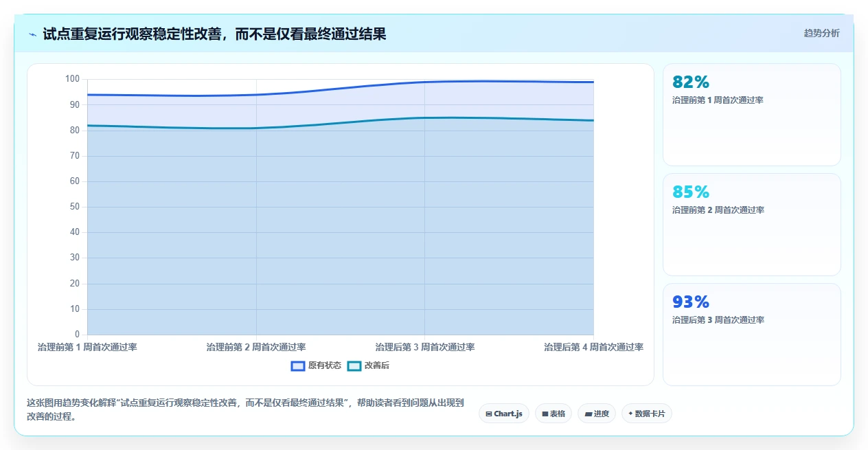Click x-axis label 治理前第 2 周首次通过率
Image resolution: width=868 pixels, height=450 pixels.
(256, 347)
